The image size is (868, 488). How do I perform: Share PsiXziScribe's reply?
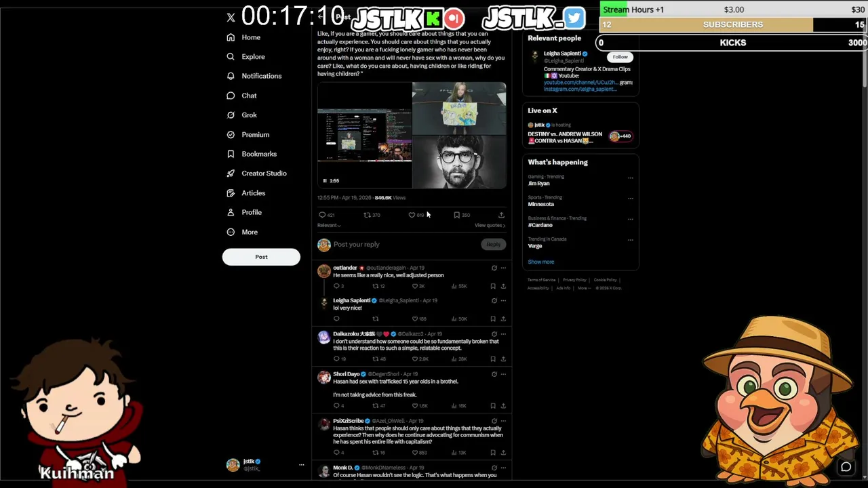click(x=503, y=452)
